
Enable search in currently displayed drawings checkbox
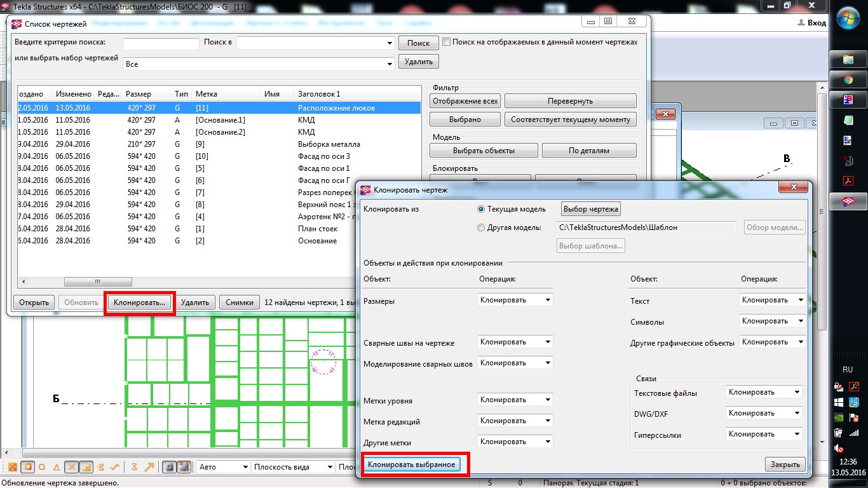click(447, 42)
